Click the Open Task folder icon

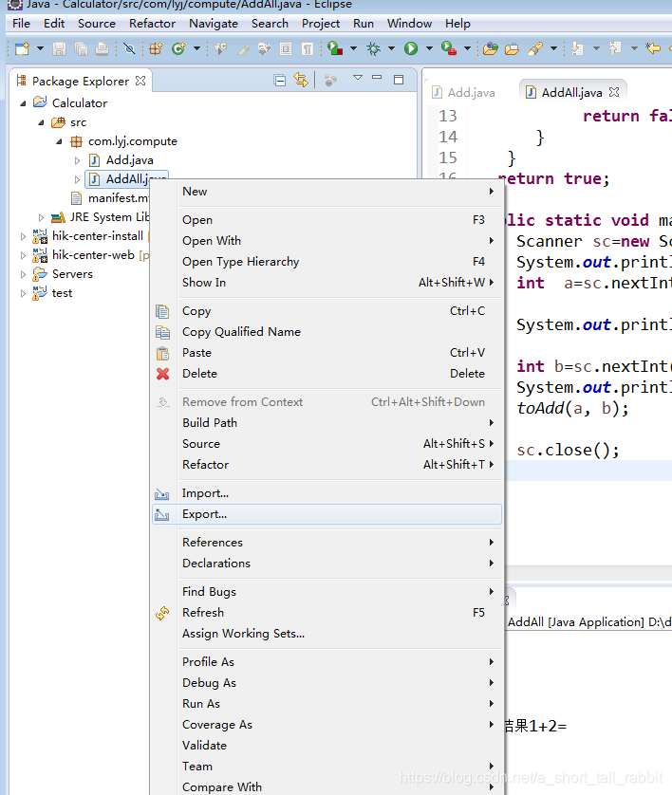point(512,48)
